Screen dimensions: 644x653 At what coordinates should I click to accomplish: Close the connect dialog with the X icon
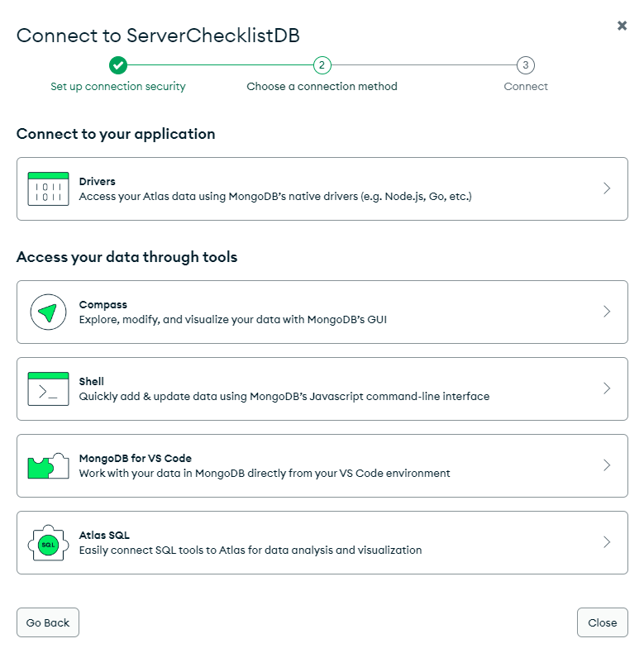pos(622,26)
